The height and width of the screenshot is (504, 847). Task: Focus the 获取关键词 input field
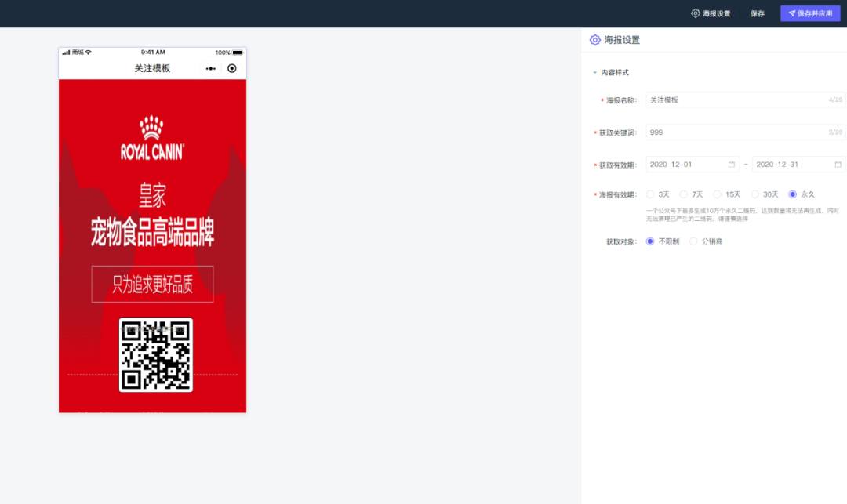coord(745,132)
